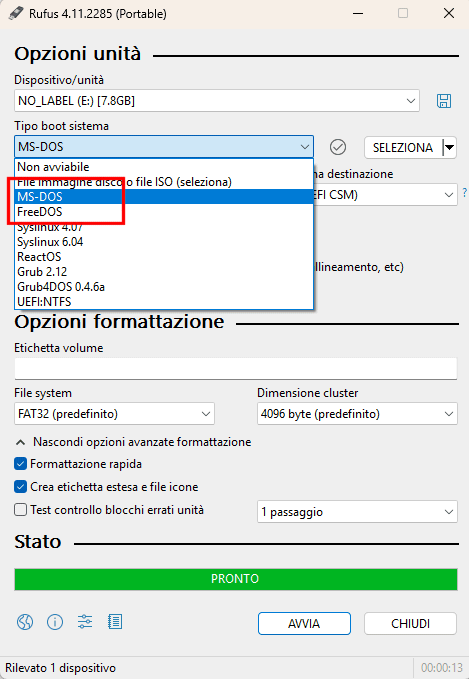Viewport: 469px width, 679px height.
Task: Select Non avviabile option
Action: (164, 167)
